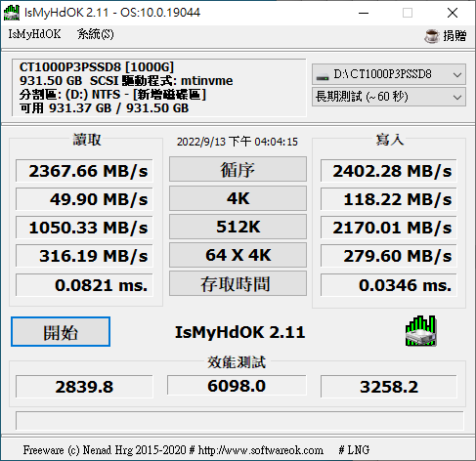
Task: Select the write value 2170.01 MB/s
Action: pyautogui.click(x=389, y=228)
